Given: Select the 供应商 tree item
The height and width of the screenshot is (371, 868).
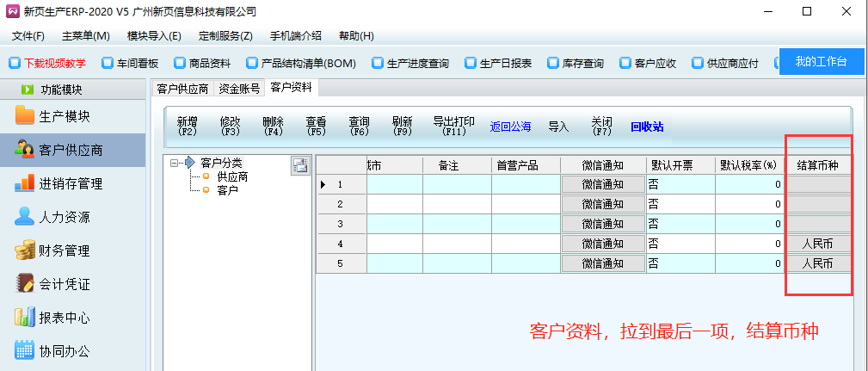Looking at the screenshot, I should tap(231, 176).
